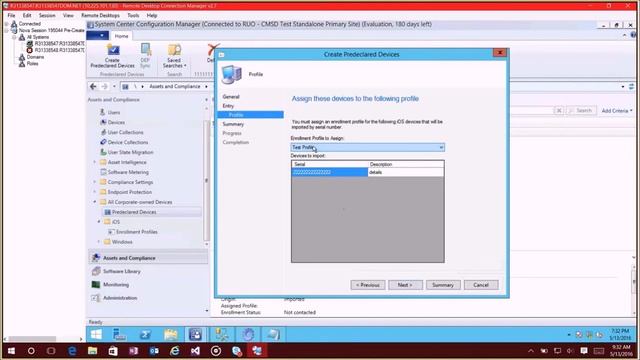The image size is (640, 360).
Task: Open the blue application menu dropdown
Action: coord(98,36)
